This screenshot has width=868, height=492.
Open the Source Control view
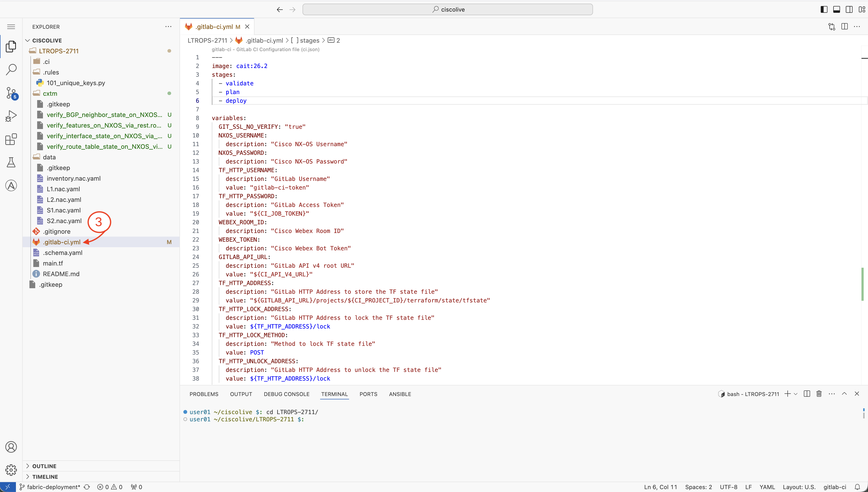click(11, 93)
